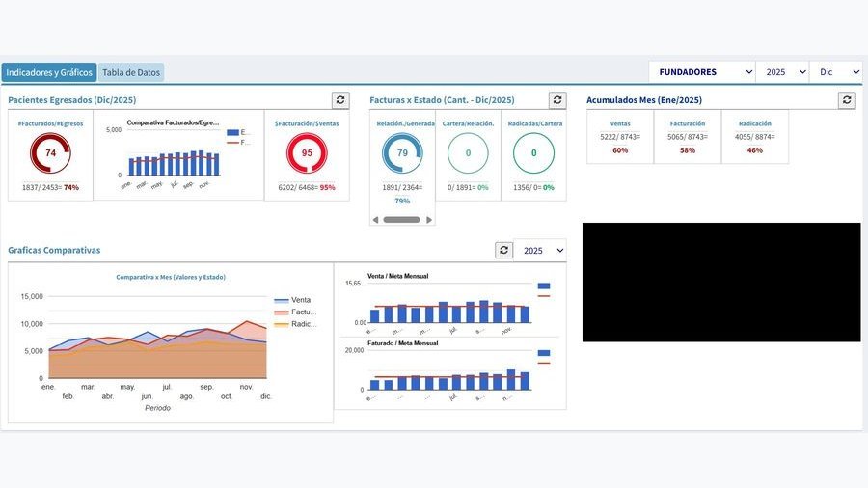Viewport: 868px width, 488px height.
Task: Open the FUNDADORES dropdown
Action: (702, 72)
